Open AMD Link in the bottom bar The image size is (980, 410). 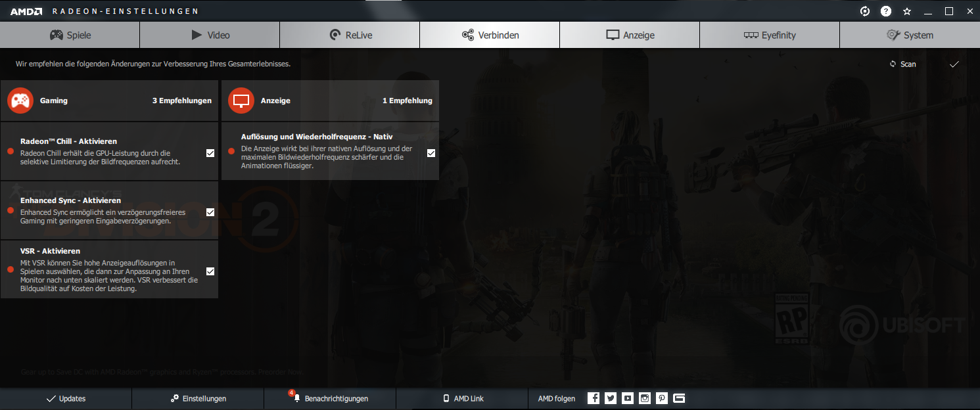[462, 399]
